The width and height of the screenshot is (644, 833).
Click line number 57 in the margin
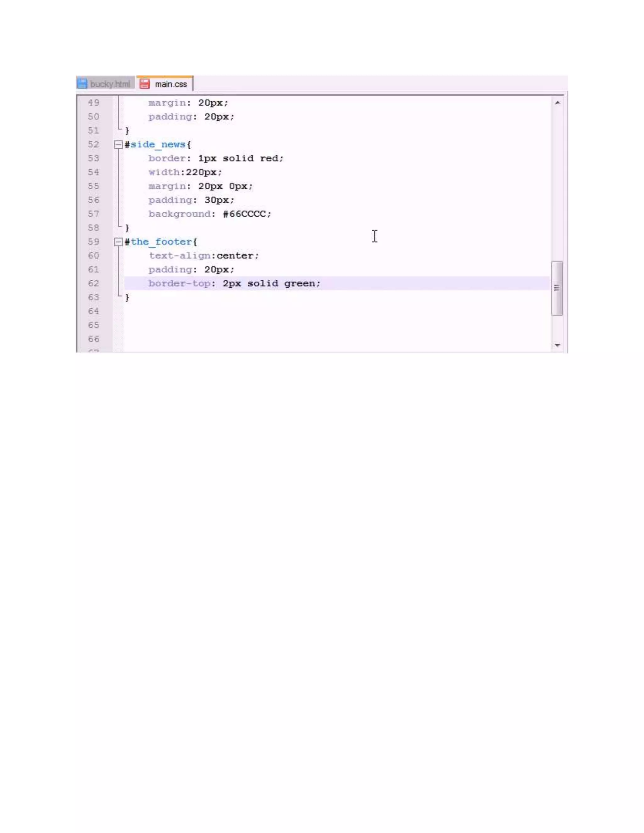point(93,214)
